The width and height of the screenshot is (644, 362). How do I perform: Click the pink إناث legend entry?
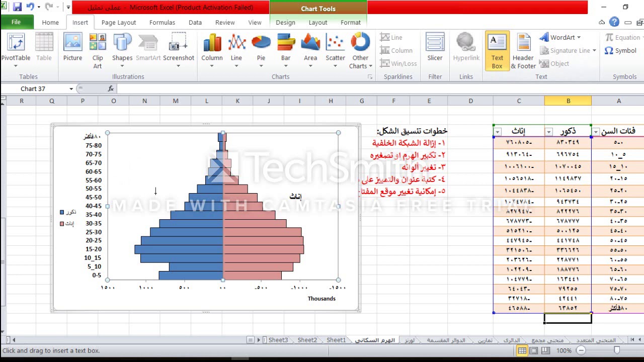67,223
